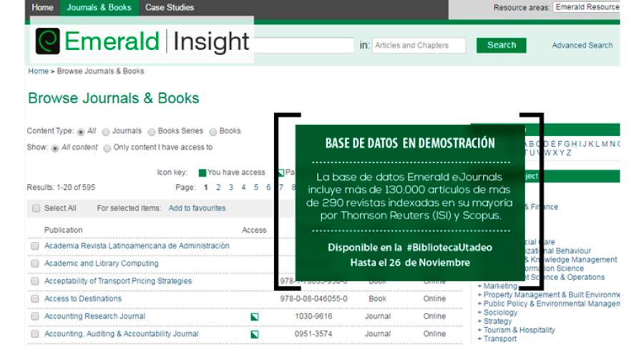Click Add to favourites link
Viewport: 644px width, 351px height.
(x=197, y=208)
